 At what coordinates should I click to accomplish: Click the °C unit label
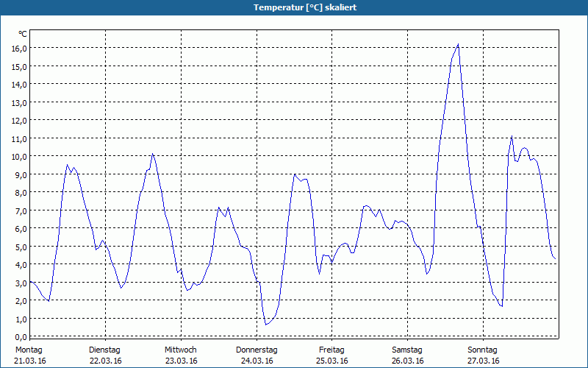pyautogui.click(x=23, y=34)
